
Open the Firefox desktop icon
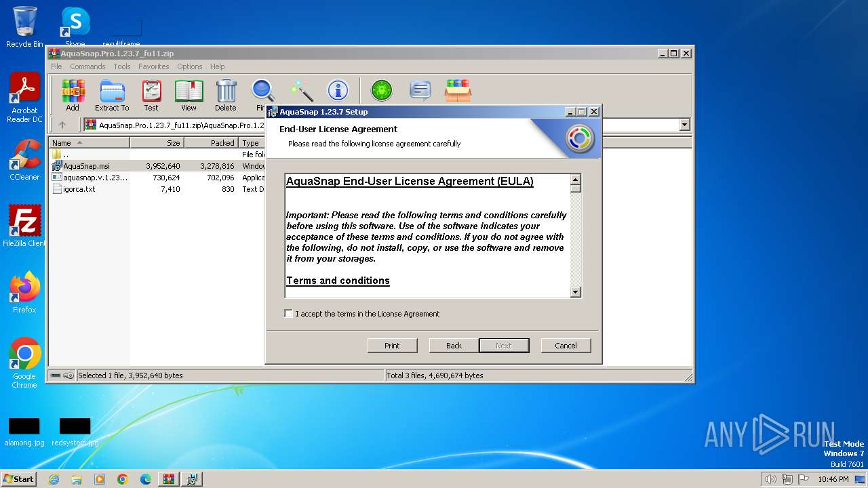pos(24,293)
